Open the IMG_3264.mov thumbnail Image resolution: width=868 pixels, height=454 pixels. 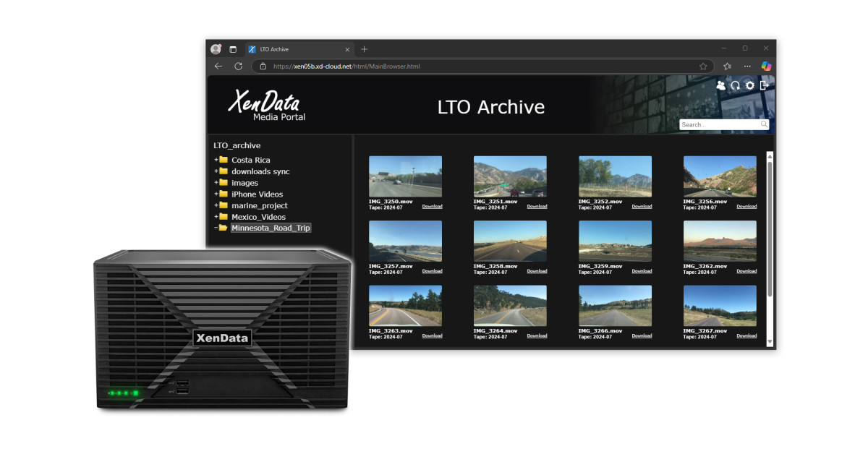(x=510, y=306)
